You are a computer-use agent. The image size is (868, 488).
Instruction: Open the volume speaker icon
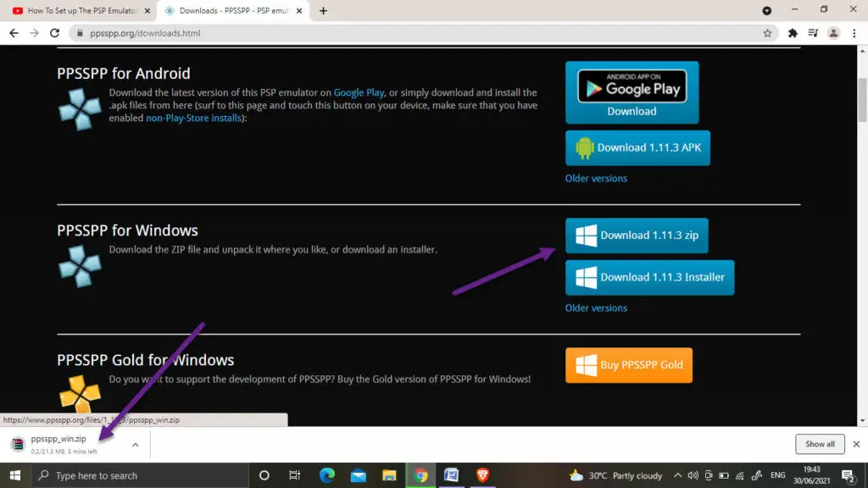point(693,475)
